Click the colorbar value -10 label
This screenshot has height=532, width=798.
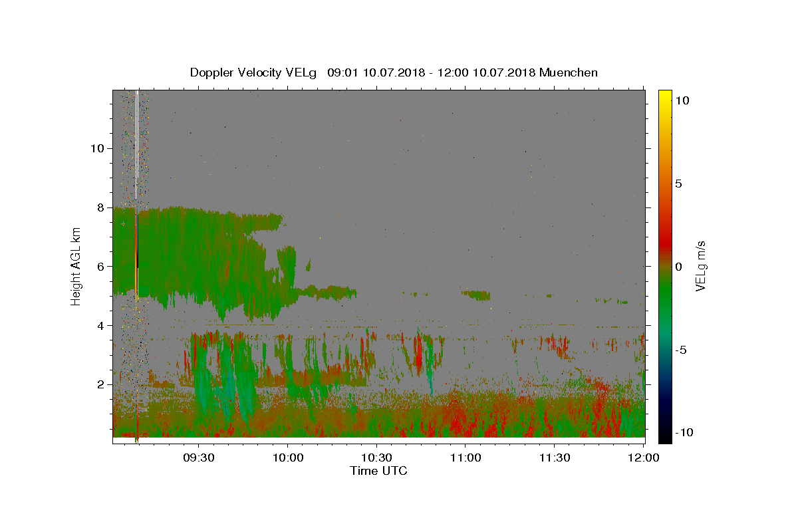click(684, 432)
